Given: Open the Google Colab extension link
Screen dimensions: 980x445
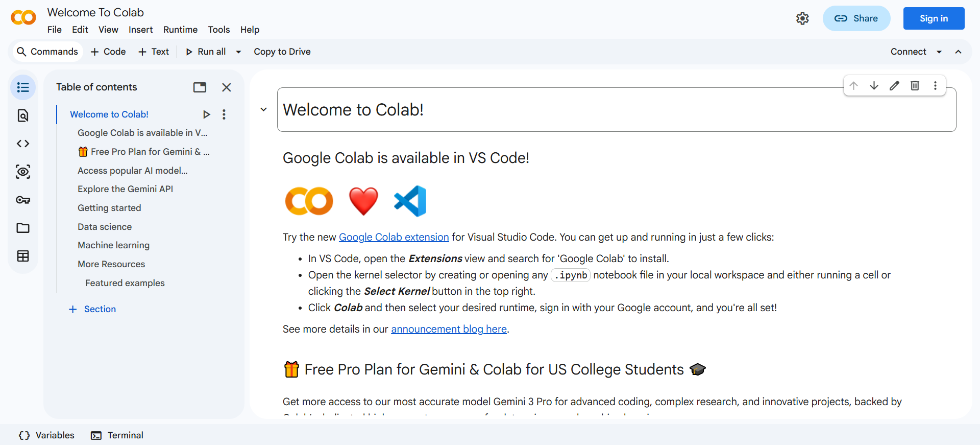Looking at the screenshot, I should click(x=394, y=237).
